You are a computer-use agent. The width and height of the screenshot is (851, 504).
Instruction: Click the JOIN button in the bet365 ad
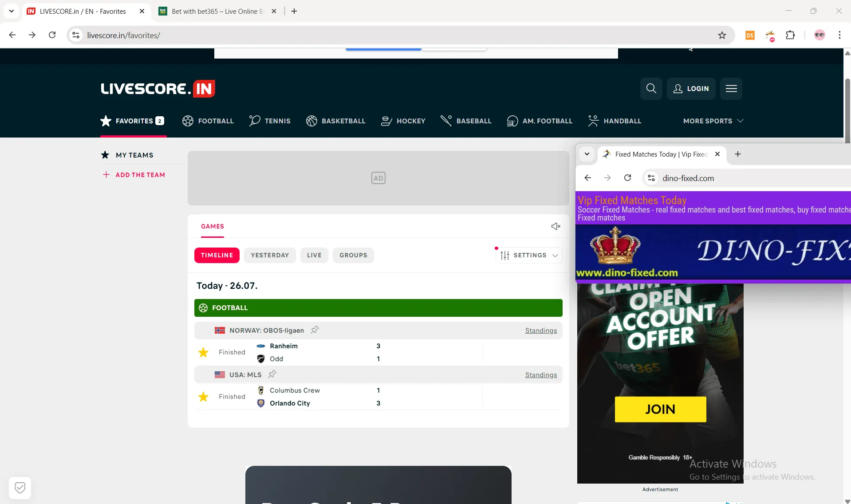659,409
